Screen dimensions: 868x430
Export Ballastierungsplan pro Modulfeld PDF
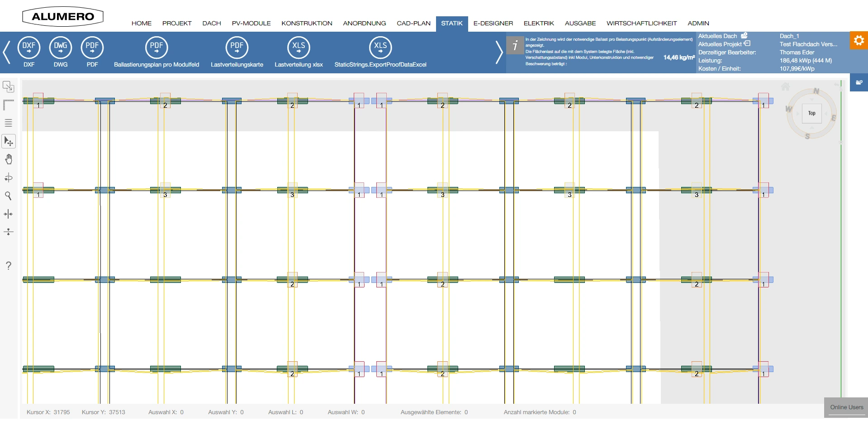[157, 48]
